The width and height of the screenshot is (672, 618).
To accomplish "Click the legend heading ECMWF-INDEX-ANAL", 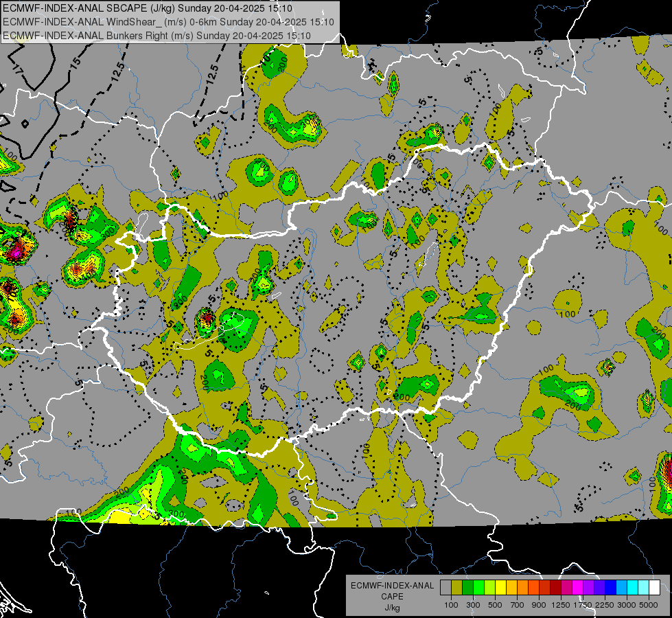I will pos(392,586).
